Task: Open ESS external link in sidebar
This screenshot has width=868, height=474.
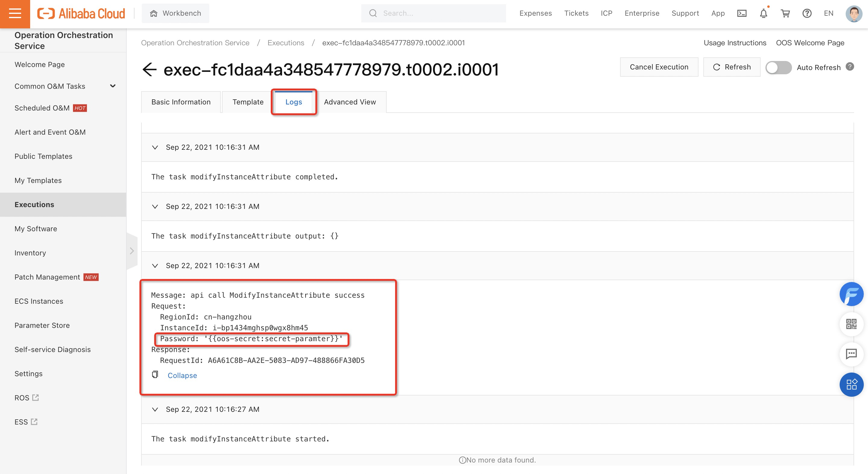Action: (26, 422)
